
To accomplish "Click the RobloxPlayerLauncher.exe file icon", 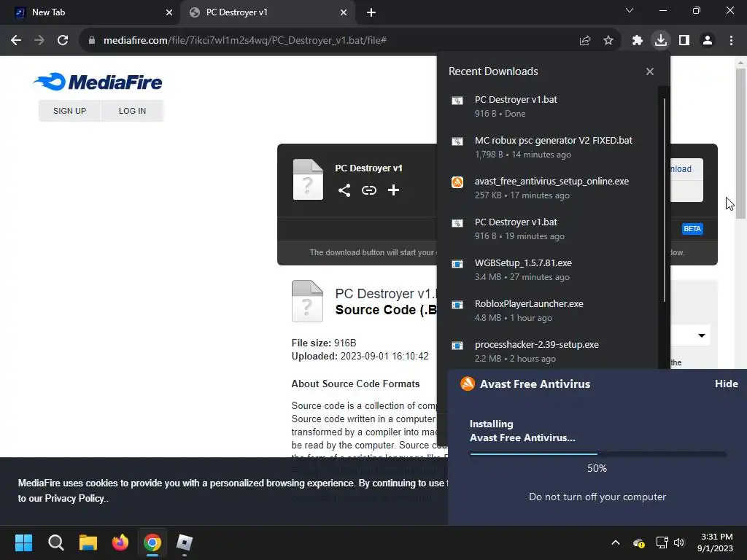I will pyautogui.click(x=457, y=305).
